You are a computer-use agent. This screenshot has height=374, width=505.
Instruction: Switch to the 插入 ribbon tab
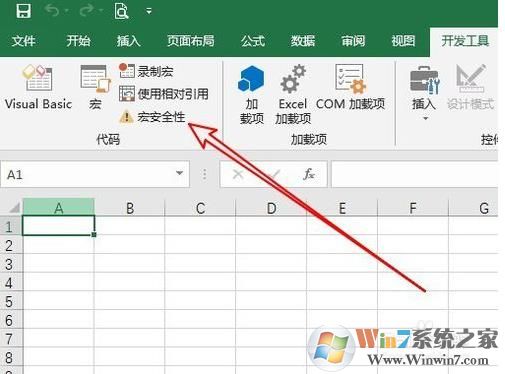[128, 41]
